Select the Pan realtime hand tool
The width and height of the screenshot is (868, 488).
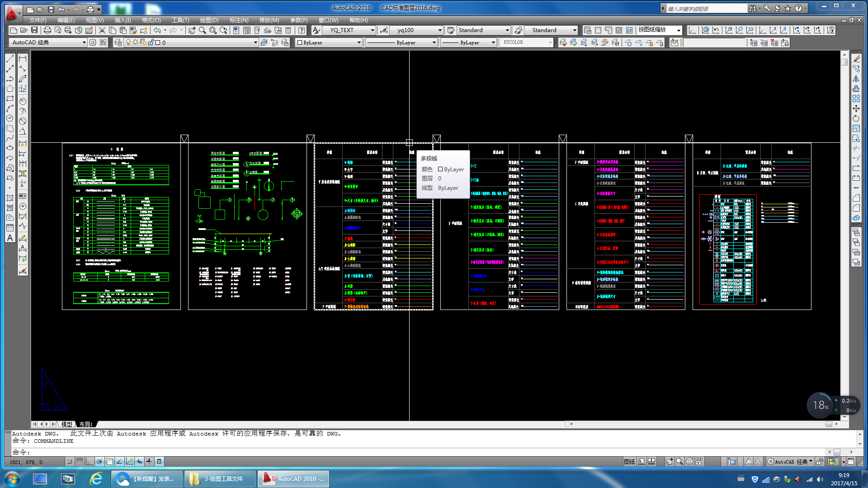192,30
